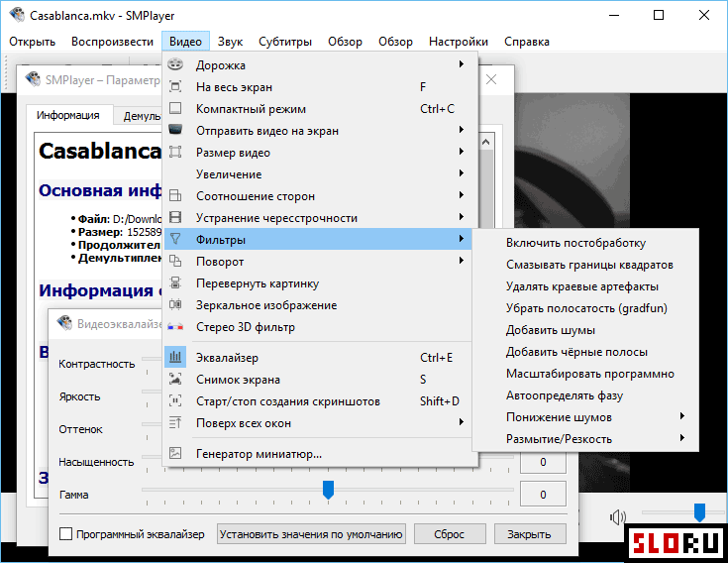Click the Отправить видео на экран icon
The image size is (728, 563).
pyautogui.click(x=175, y=130)
